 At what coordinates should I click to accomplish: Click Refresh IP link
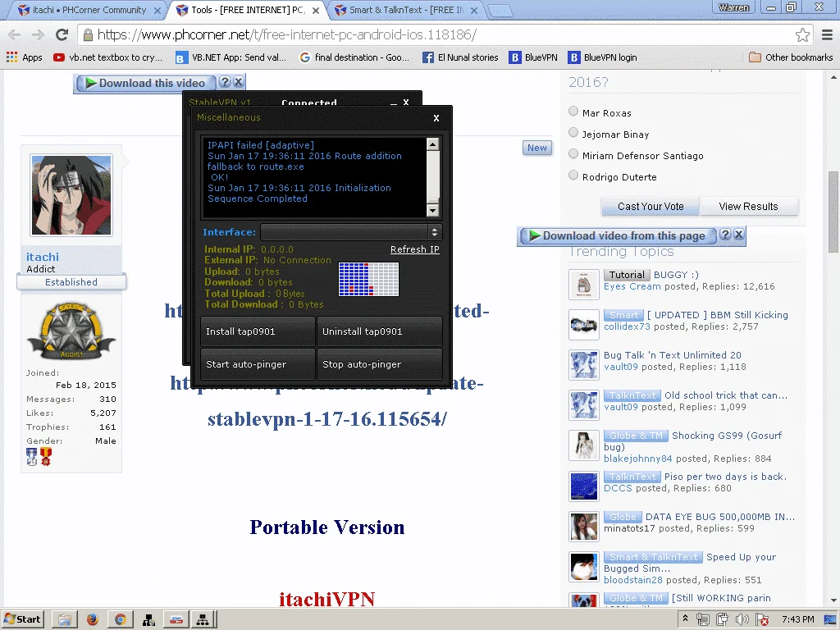click(x=414, y=249)
